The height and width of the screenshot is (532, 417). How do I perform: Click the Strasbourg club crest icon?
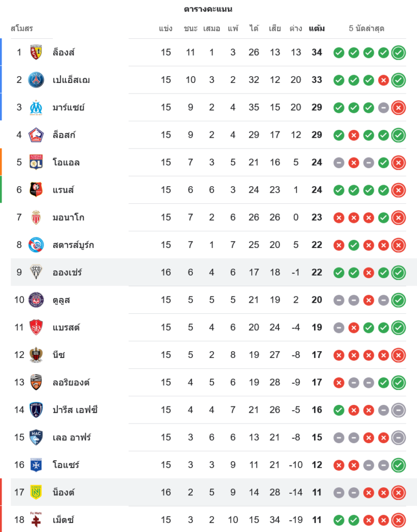(36, 245)
